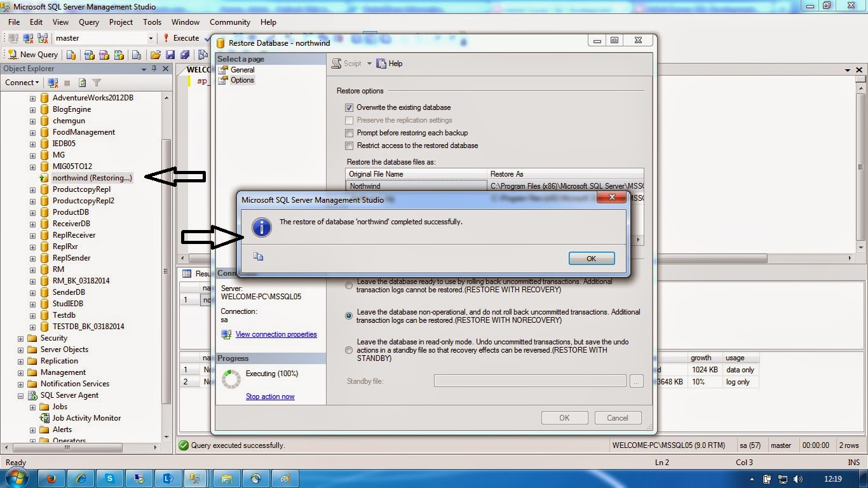Expand the Security folder node

pyautogui.click(x=20, y=339)
